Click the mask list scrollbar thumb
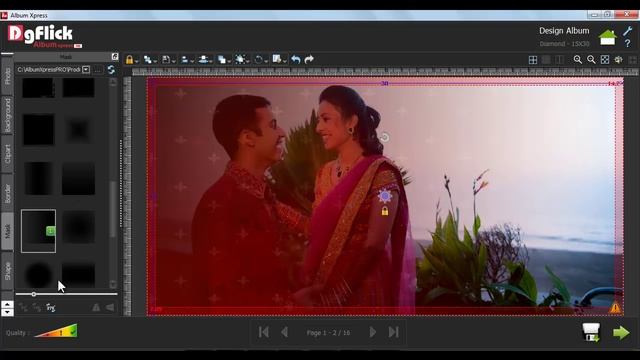Screen dimensions: 640x360 click(x=113, y=208)
